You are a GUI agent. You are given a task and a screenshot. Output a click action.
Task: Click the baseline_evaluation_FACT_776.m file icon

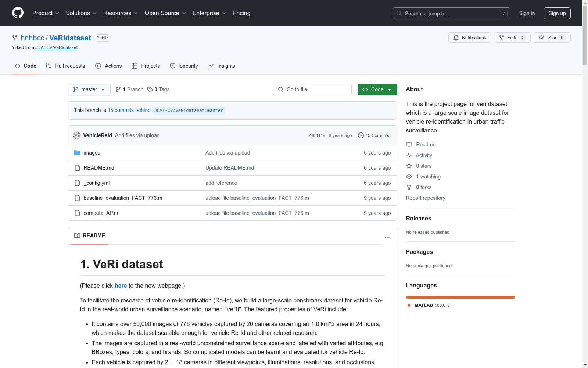click(x=77, y=198)
